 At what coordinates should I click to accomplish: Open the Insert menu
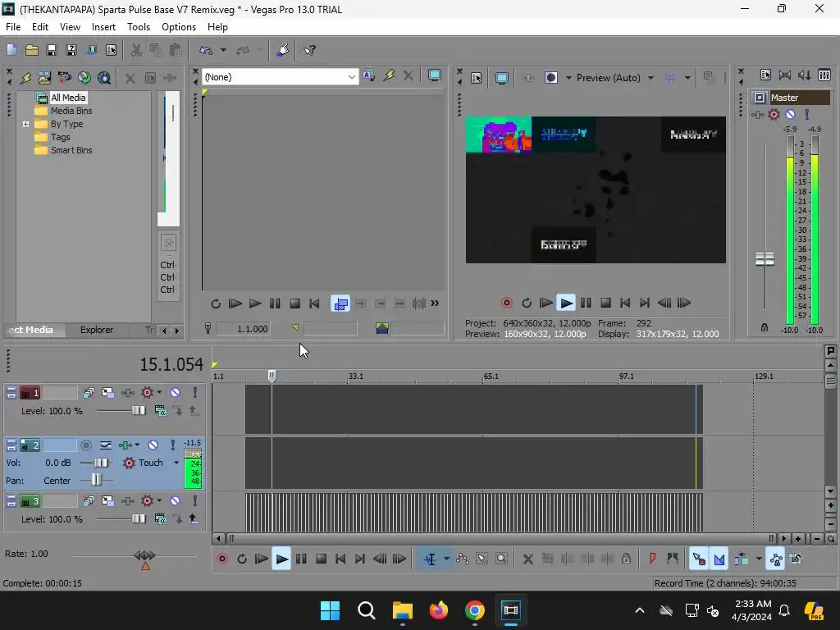(103, 27)
